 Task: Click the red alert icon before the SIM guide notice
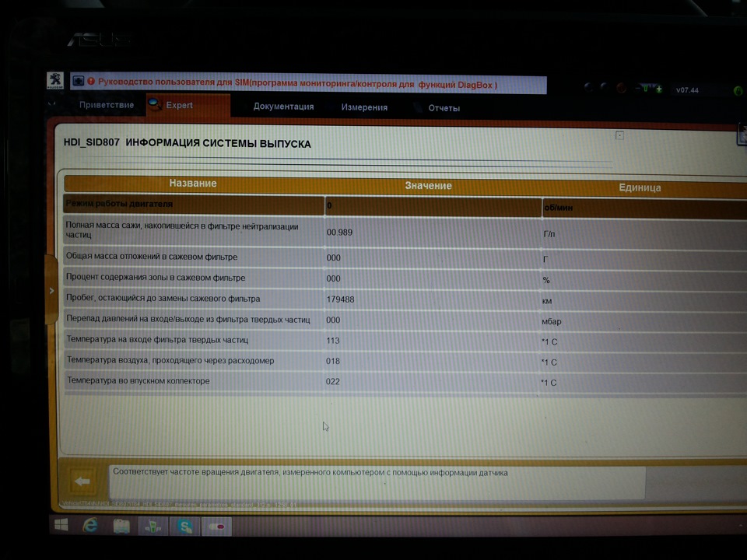pyautogui.click(x=91, y=82)
